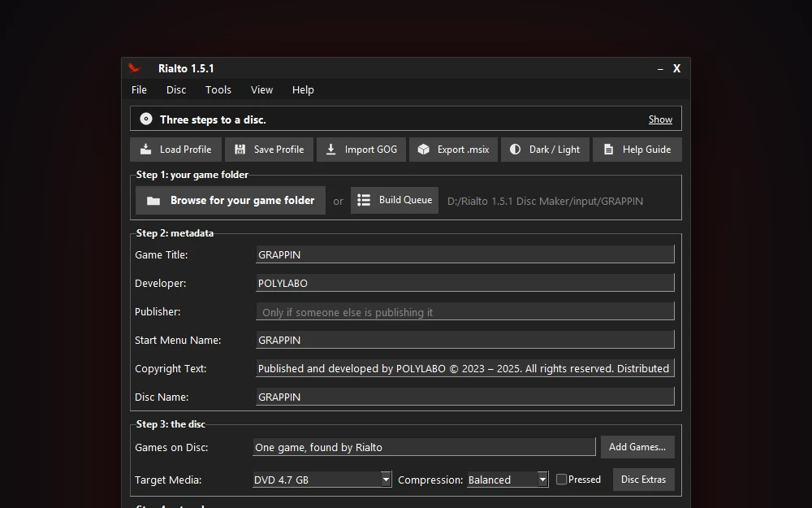Click the Developer field containing POLYLABO

pyautogui.click(x=465, y=283)
